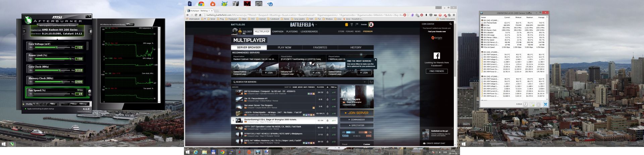This screenshot has width=644, height=155.
Task: Detach the Afterburner Hardware Monitor
Action: 130,24
